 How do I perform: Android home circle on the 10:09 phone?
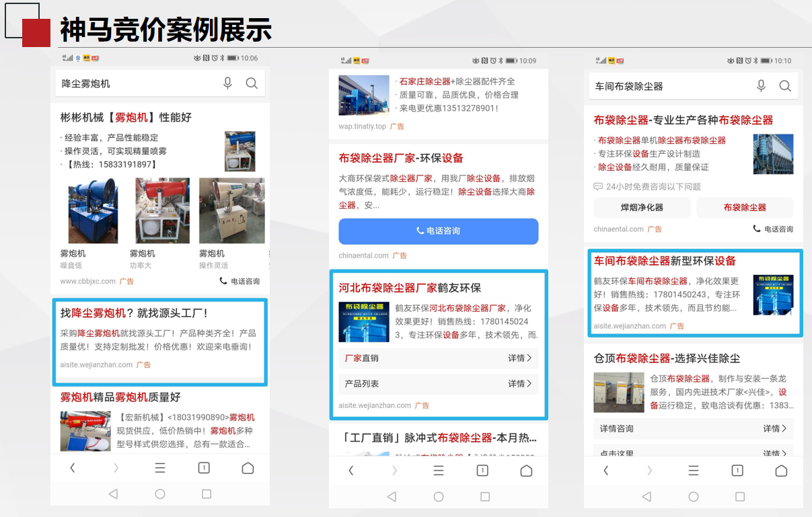(439, 497)
